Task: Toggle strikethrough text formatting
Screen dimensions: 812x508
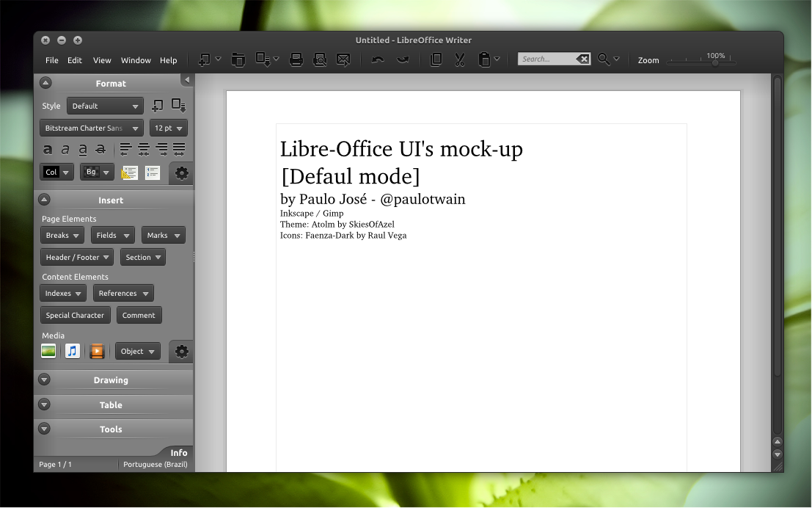Action: click(x=100, y=150)
